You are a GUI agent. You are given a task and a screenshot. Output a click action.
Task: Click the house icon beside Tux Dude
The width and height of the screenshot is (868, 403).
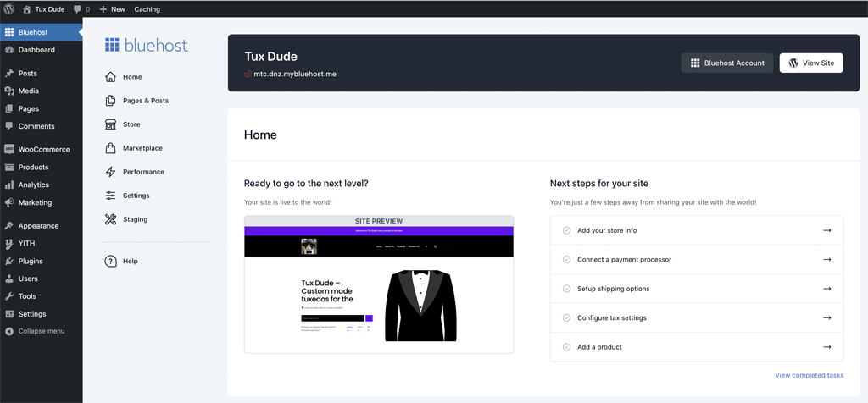(27, 8)
